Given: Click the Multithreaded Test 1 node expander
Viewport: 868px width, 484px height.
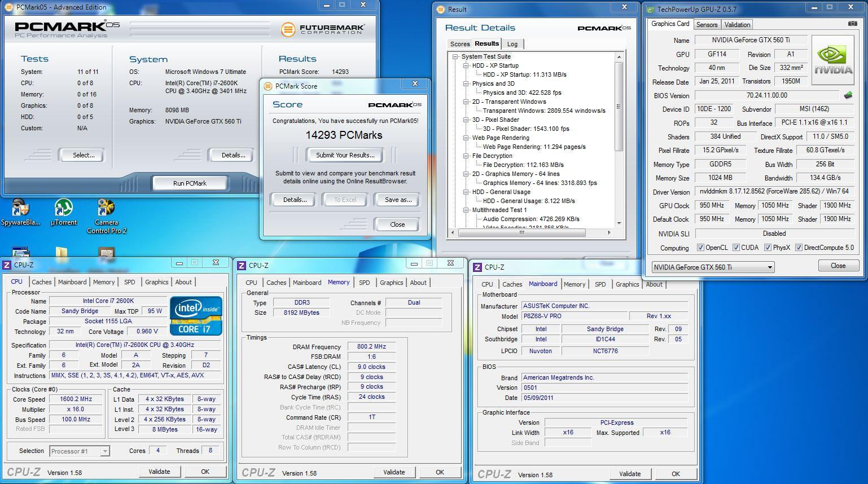Looking at the screenshot, I should point(466,210).
